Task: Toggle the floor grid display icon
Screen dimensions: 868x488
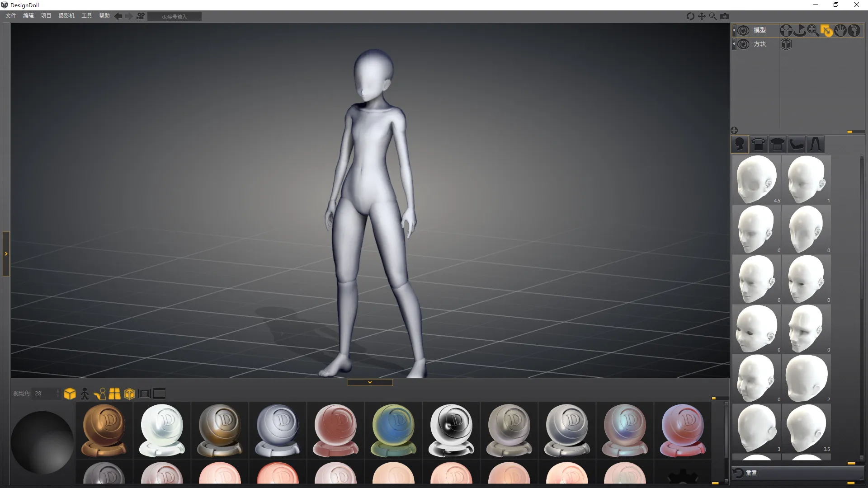Action: (114, 394)
